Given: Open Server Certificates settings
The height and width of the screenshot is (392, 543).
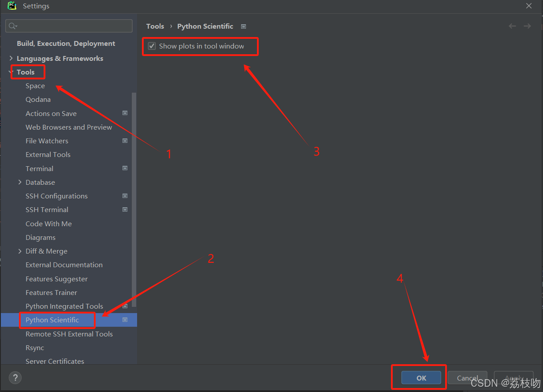Looking at the screenshot, I should click(55, 361).
